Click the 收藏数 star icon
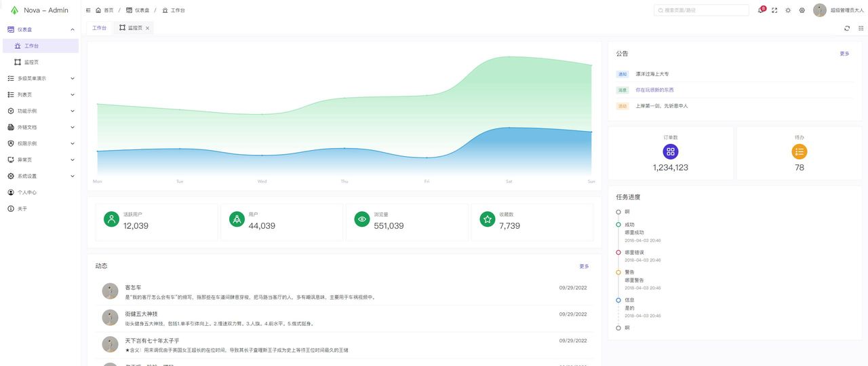This screenshot has width=868, height=366. (x=488, y=219)
